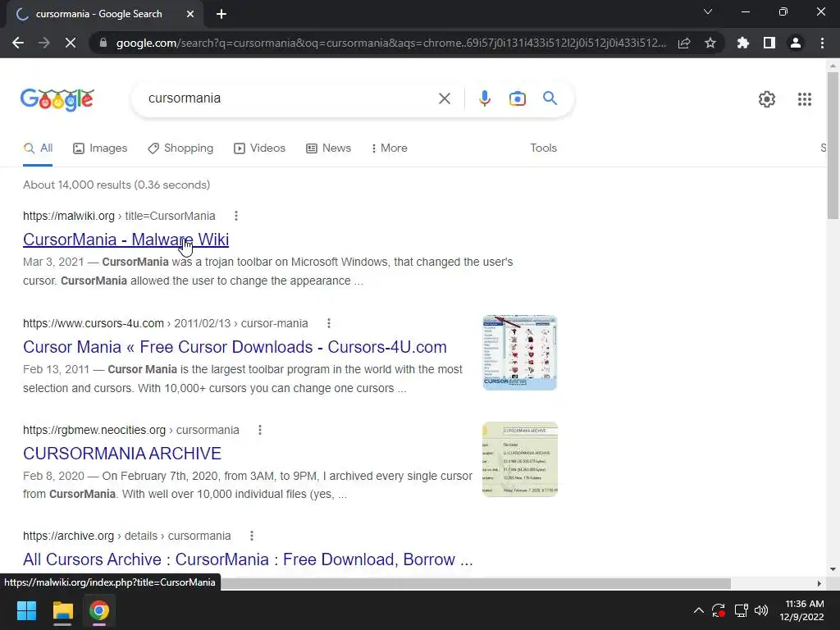The height and width of the screenshot is (630, 840).
Task: Expand the More search categories menu
Action: pos(390,148)
